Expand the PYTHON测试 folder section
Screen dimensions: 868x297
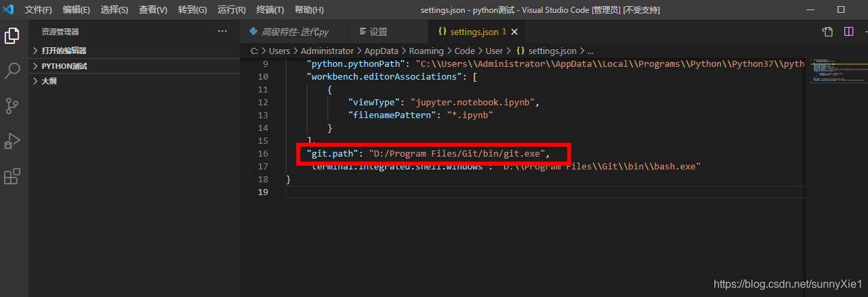133,66
